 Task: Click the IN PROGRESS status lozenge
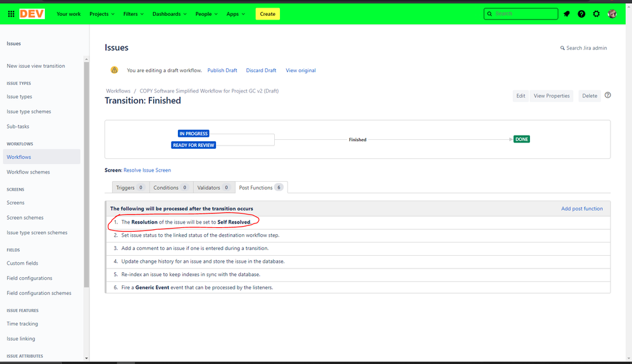tap(194, 134)
